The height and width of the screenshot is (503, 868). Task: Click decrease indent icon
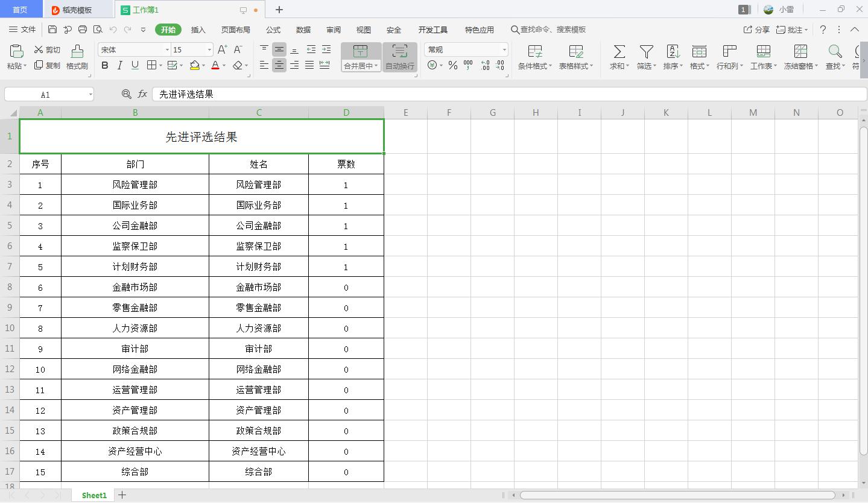[x=311, y=49]
